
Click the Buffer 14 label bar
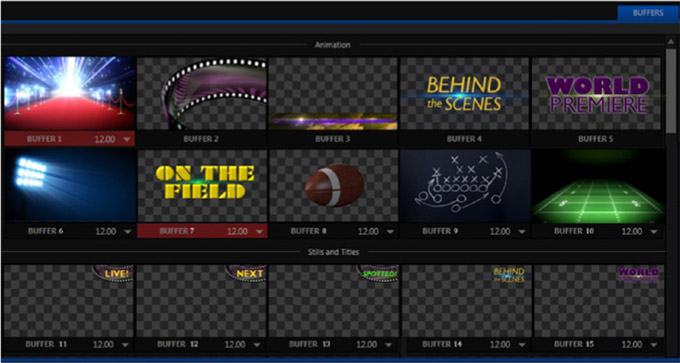click(x=467, y=344)
